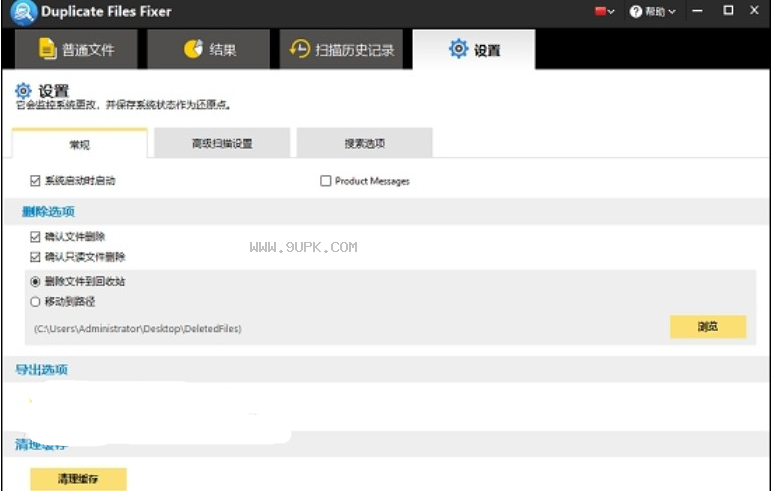This screenshot has width=771, height=500.
Task: Click the gear icon beside 设置 heading
Action: 23,91
